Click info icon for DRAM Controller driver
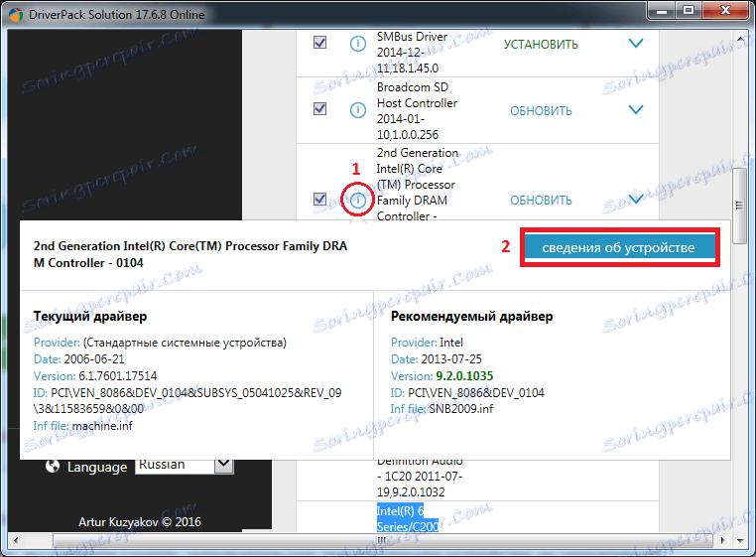 coord(358,200)
